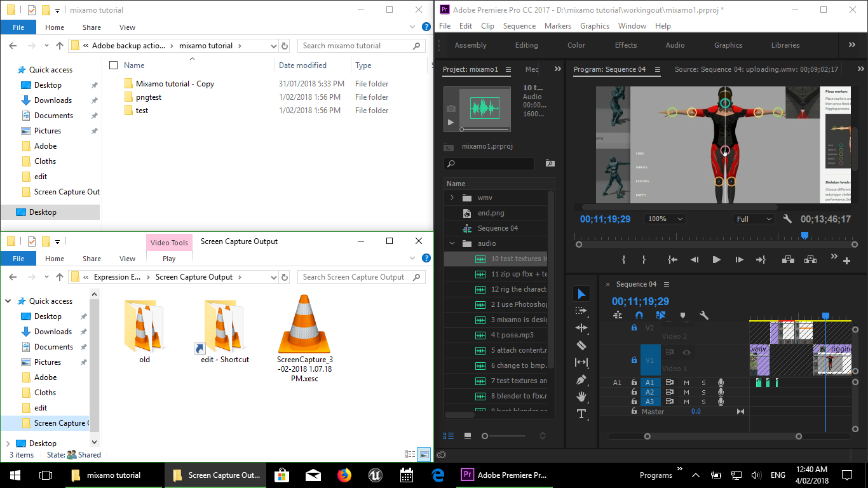Click the Lift button in Program monitor
Image resolution: width=868 pixels, height=488 pixels.
tap(788, 259)
